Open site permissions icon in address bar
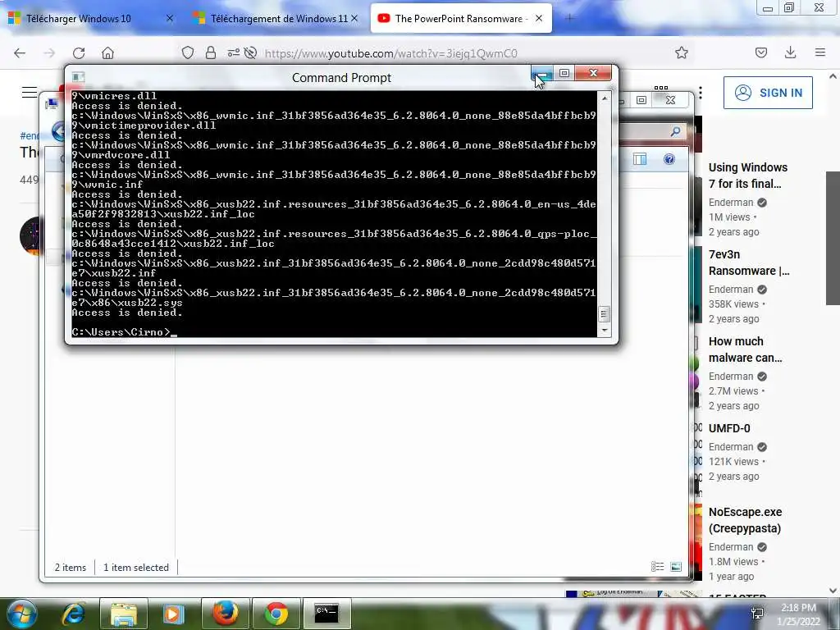Screen dimensions: 840x630 click(x=234, y=52)
